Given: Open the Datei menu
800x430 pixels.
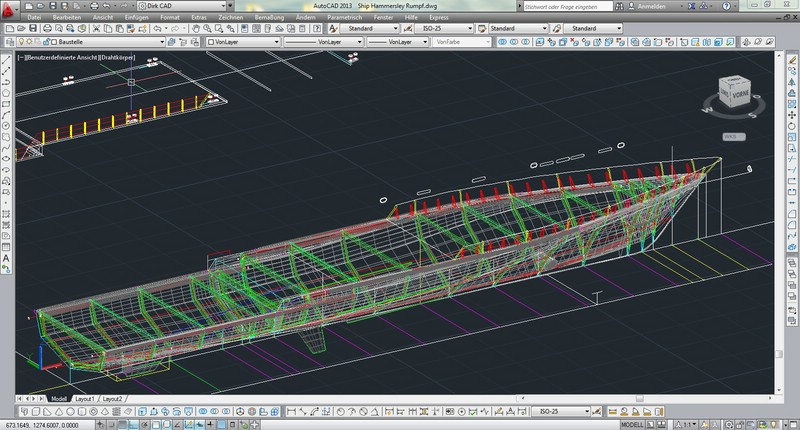Looking at the screenshot, I should coord(34,17).
